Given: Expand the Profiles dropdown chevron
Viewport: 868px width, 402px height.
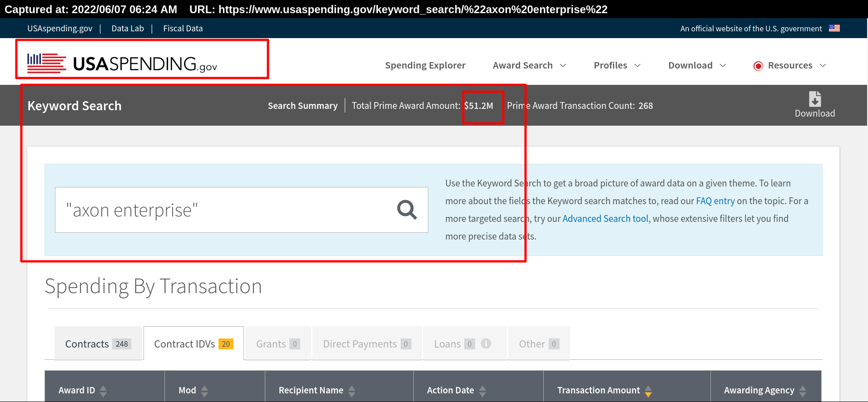Looking at the screenshot, I should [x=638, y=66].
